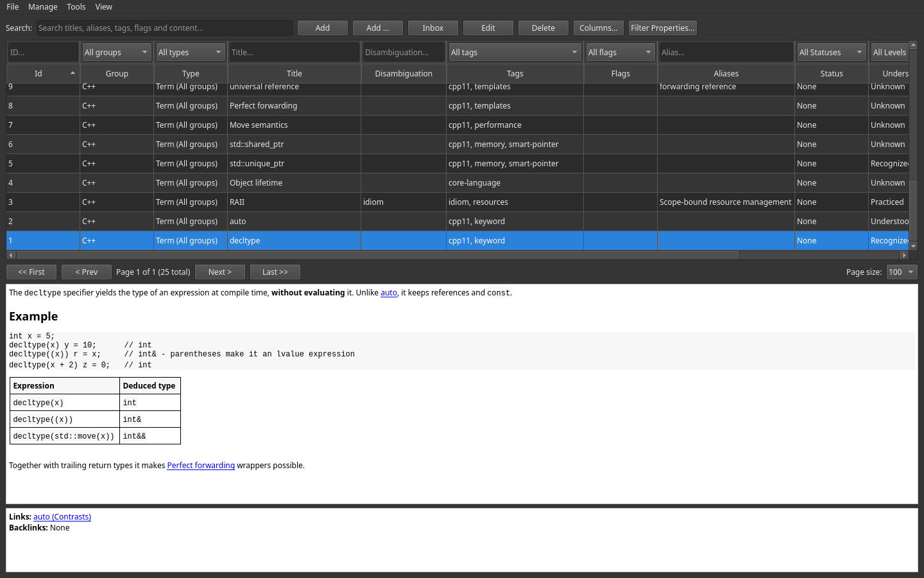Expand the All groups filter dropdown
This screenshot has height=578, width=924.
click(x=117, y=53)
